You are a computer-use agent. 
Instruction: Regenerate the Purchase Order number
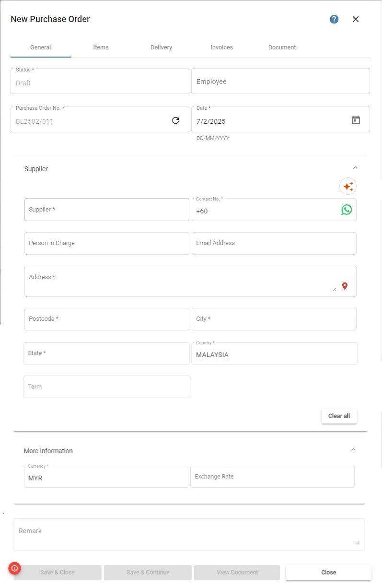click(175, 120)
